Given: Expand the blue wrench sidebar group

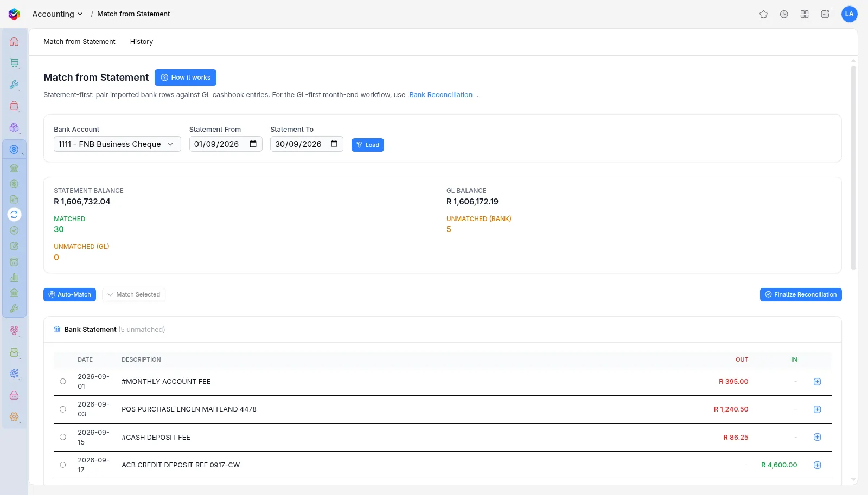Looking at the screenshot, I should click(14, 85).
